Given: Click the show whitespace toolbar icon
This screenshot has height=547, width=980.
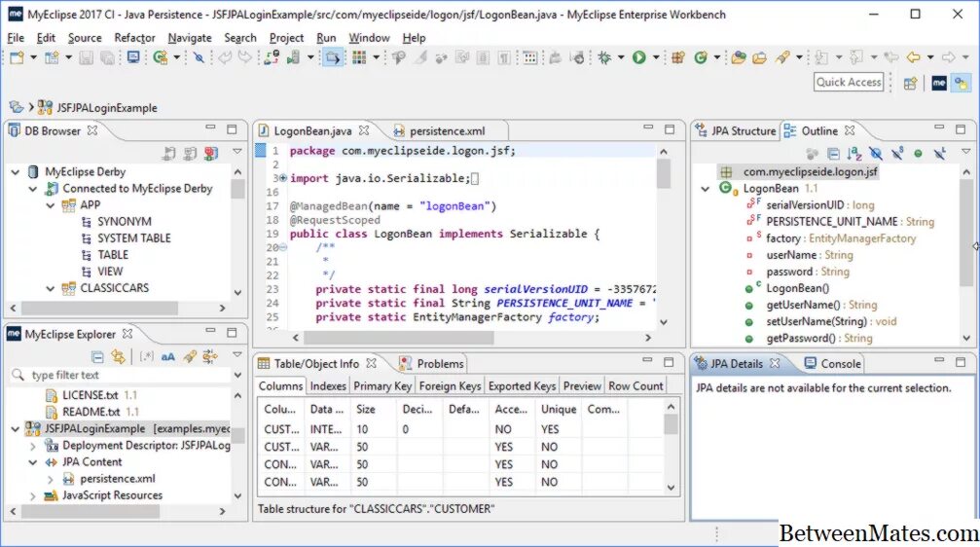Looking at the screenshot, I should [504, 57].
